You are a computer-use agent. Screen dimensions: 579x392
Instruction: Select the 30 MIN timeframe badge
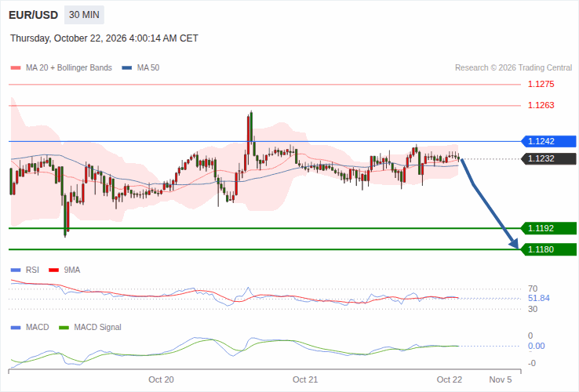(84, 15)
